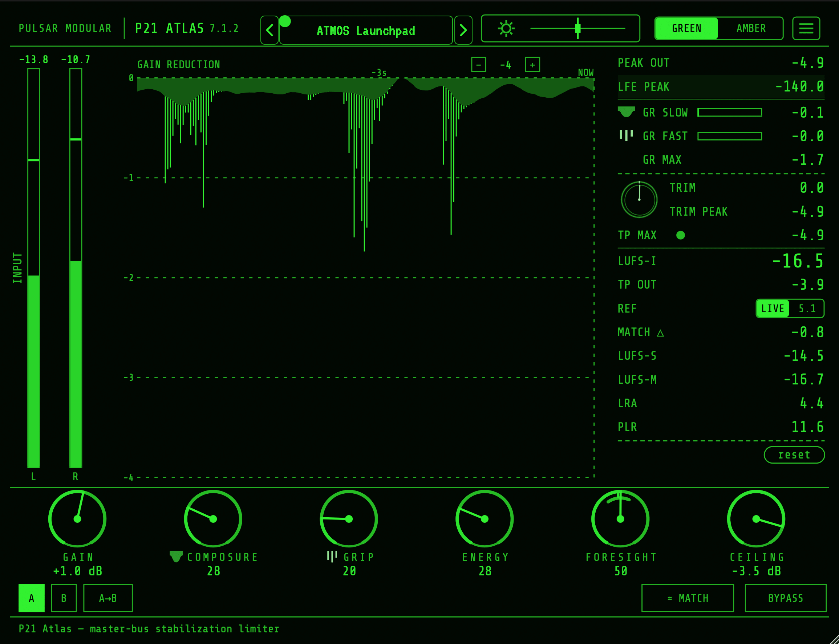Decrease gain reduction range with minus button
Image resolution: width=839 pixels, height=644 pixels.
479,64
